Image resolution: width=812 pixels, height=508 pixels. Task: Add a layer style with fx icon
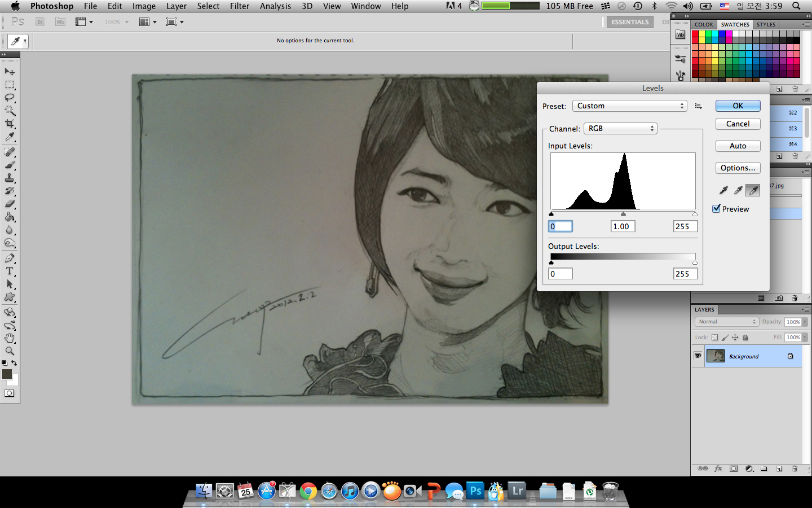coord(718,468)
